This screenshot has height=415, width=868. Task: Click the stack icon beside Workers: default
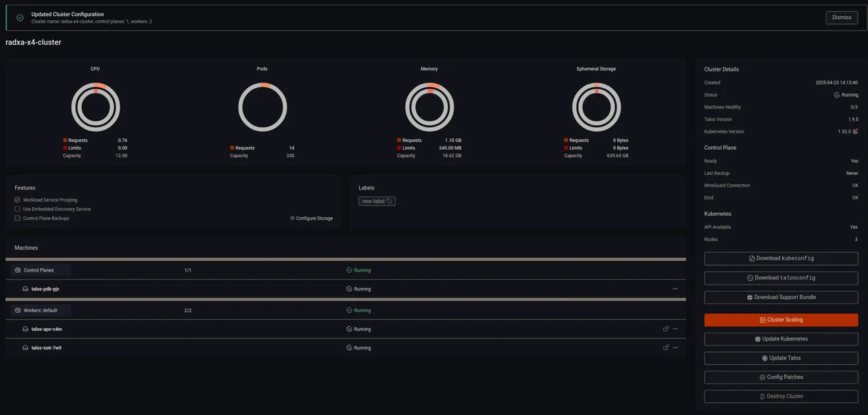tap(18, 311)
